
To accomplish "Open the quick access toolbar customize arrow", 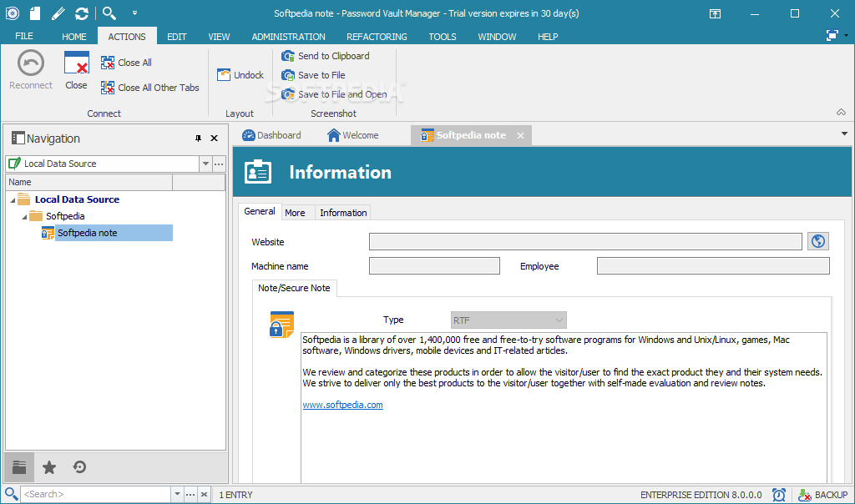I will click(x=134, y=13).
